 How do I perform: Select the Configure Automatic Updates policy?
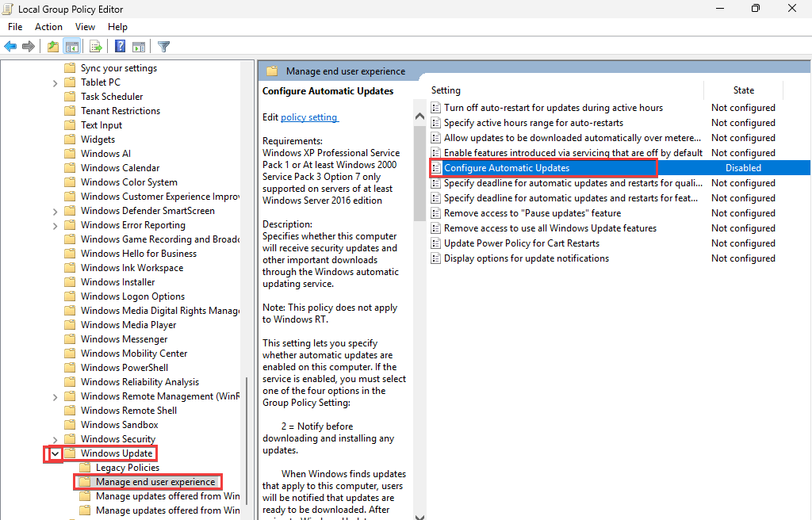[506, 168]
